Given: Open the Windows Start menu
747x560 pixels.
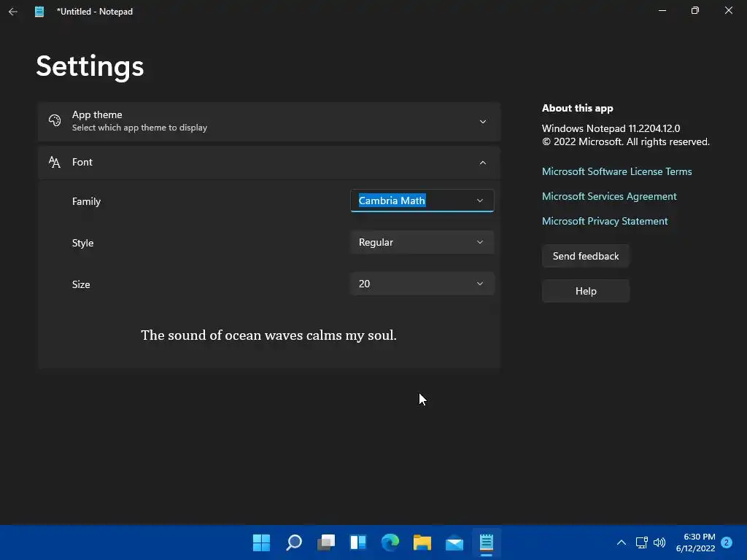Looking at the screenshot, I should coord(261,542).
